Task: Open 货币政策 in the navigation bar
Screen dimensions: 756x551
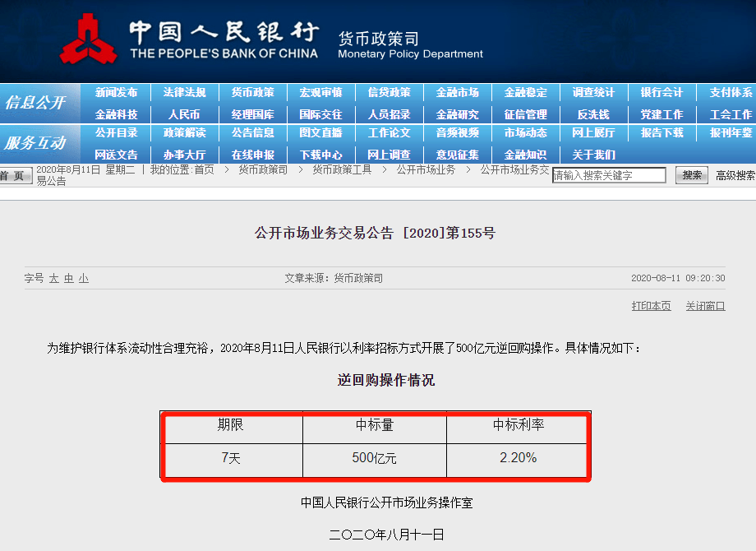Action: (x=252, y=92)
